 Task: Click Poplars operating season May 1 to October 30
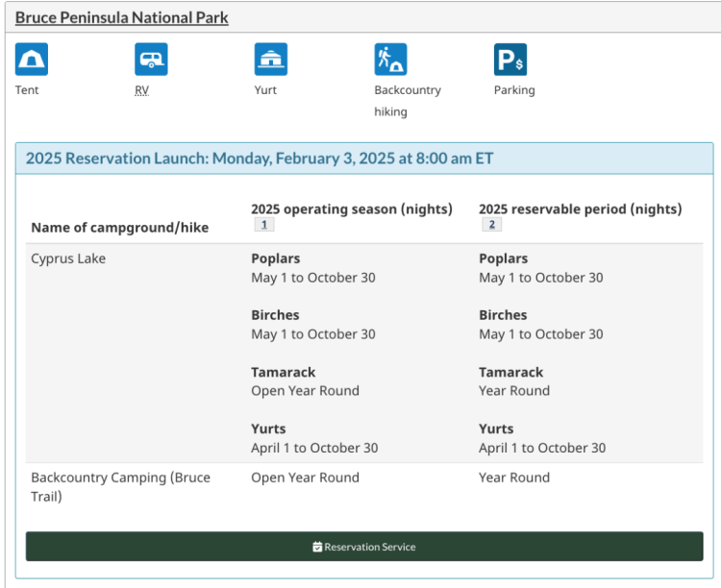point(313,278)
